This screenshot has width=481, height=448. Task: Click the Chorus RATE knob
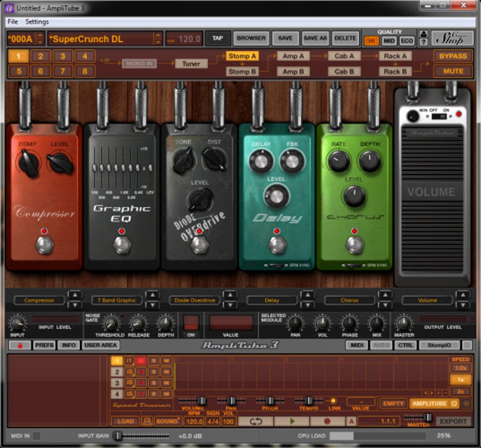tap(339, 161)
